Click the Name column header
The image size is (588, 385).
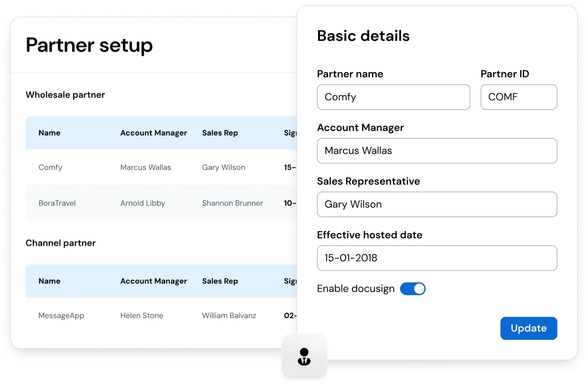[x=49, y=133]
